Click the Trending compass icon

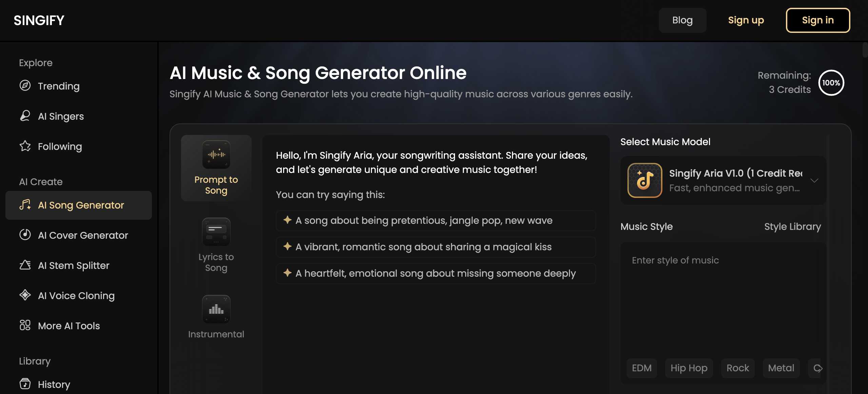pos(25,86)
